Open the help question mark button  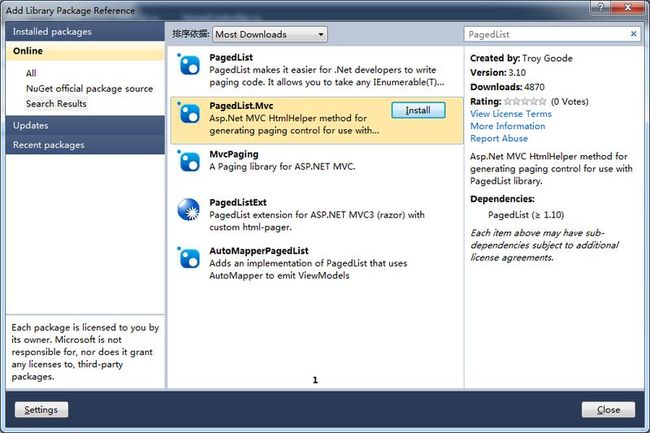tap(600, 7)
